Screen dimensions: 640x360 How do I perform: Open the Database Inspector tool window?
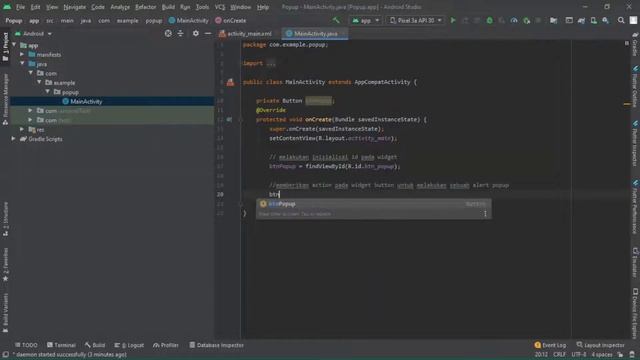(216, 345)
